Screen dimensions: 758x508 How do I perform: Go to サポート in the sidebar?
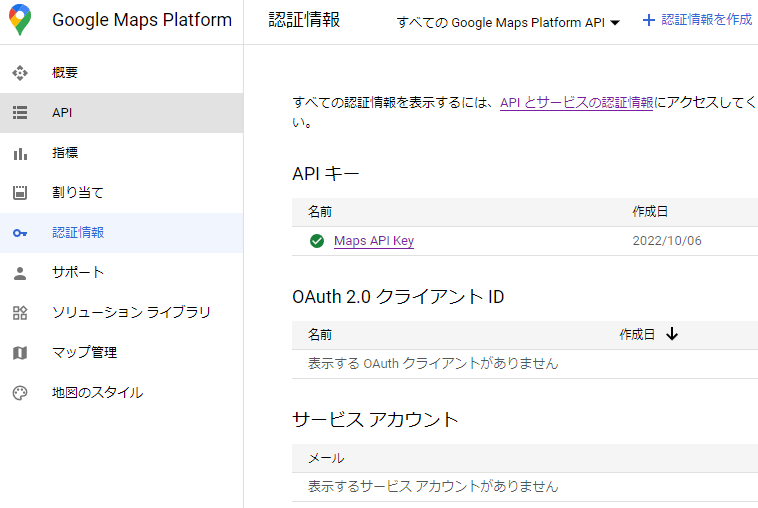tap(78, 273)
